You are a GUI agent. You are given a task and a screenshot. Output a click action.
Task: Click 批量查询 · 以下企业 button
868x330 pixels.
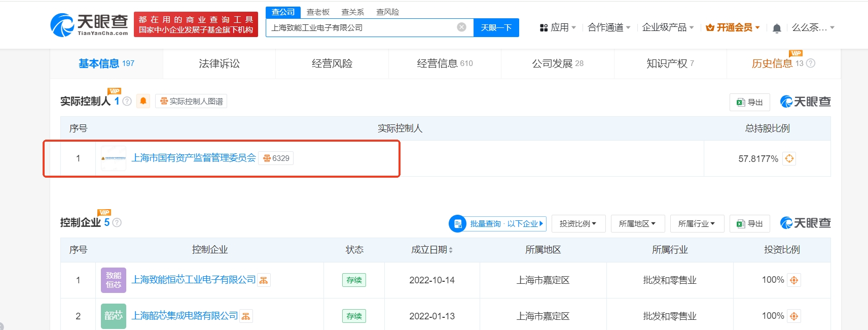tap(498, 223)
